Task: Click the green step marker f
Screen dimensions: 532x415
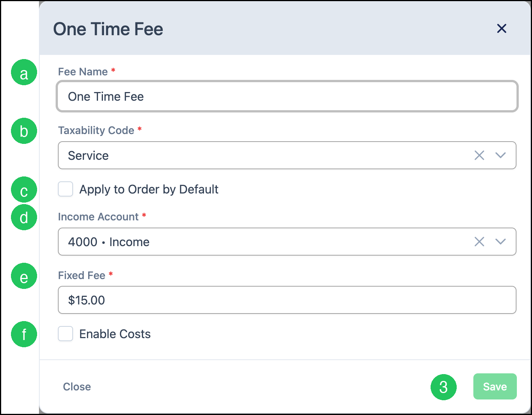Action: coord(24,334)
